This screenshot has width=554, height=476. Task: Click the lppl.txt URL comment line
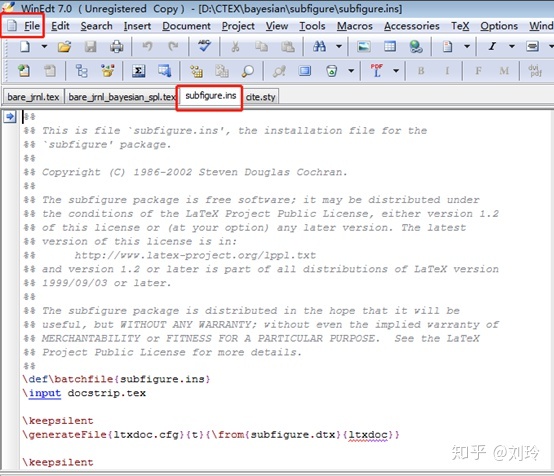195,255
